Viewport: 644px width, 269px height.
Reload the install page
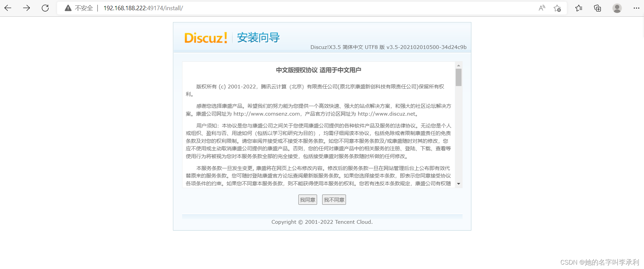tap(45, 8)
